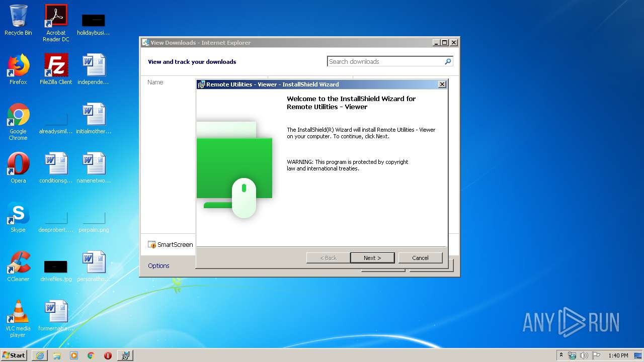Open Action Center flag tray icon
Image resolution: width=644 pixels, height=362 pixels.
pos(596,355)
